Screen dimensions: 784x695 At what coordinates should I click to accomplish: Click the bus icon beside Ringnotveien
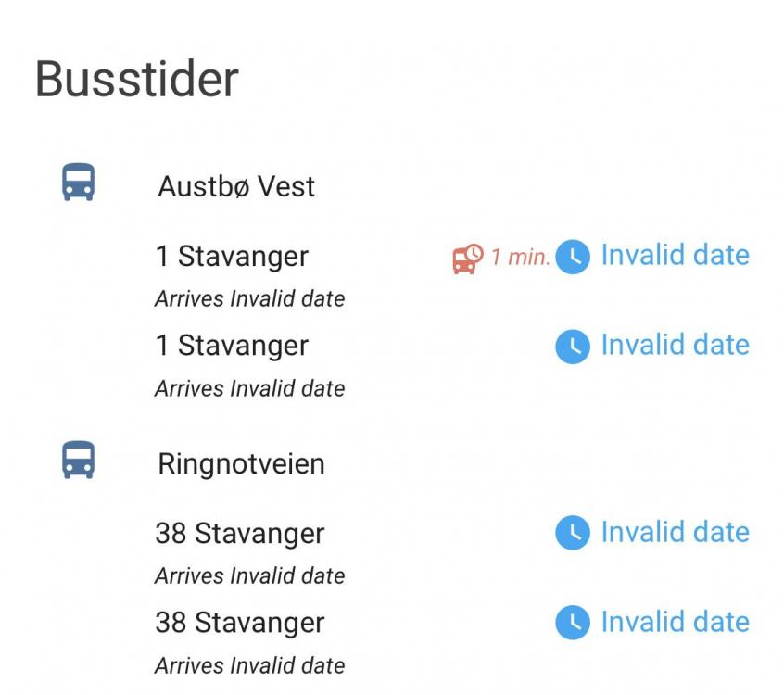(79, 460)
